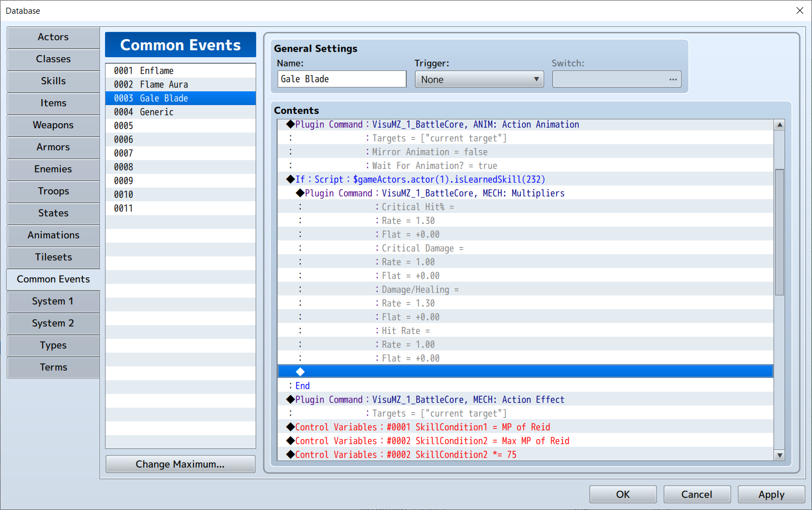Select the Wait For Animation? = true line
This screenshot has width=812, height=510.
(525, 166)
